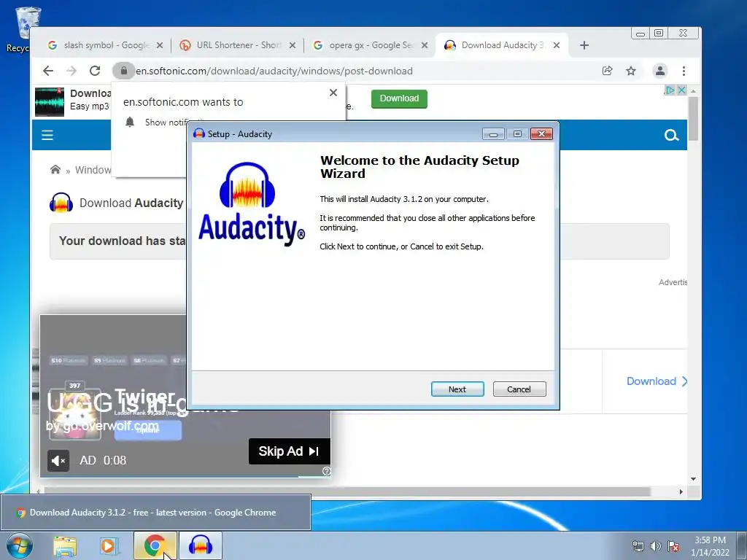Click the network tray icon
This screenshot has height=560, width=747.
pos(638,546)
